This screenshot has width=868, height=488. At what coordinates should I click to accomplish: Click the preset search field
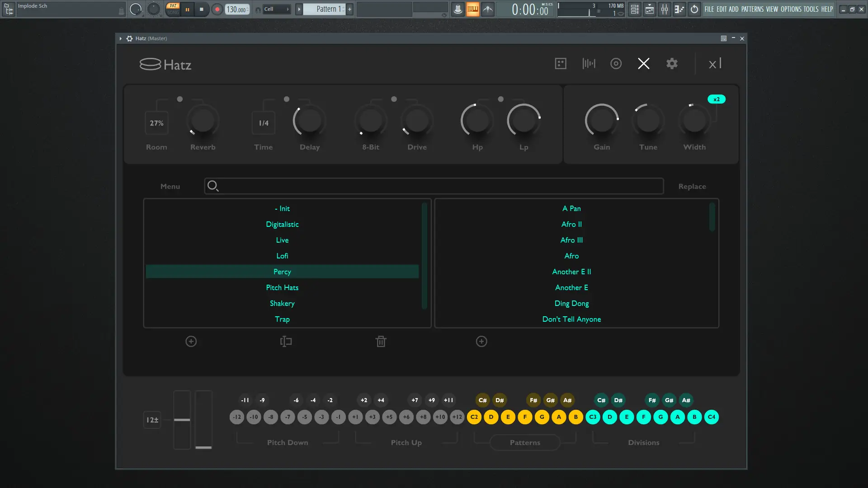[434, 186]
